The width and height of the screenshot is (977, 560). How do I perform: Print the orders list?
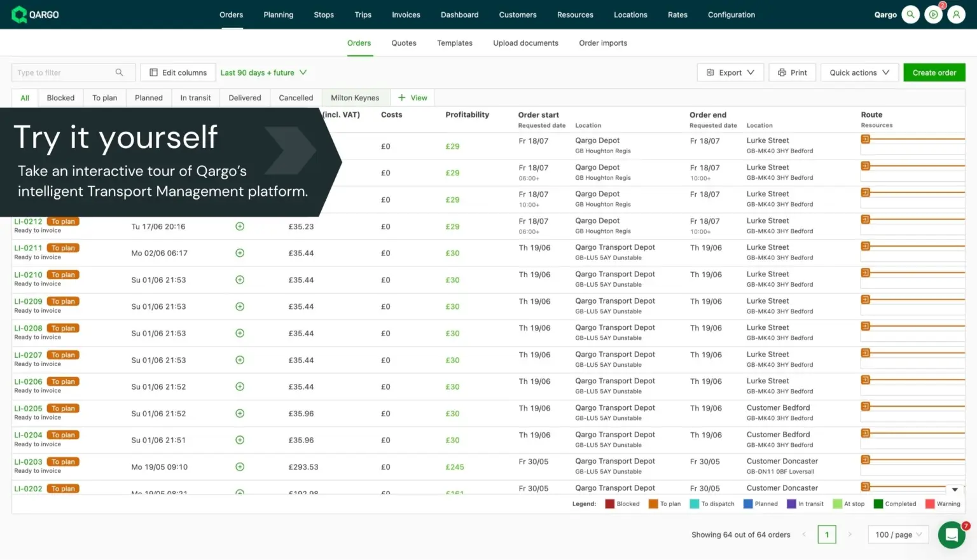click(792, 72)
